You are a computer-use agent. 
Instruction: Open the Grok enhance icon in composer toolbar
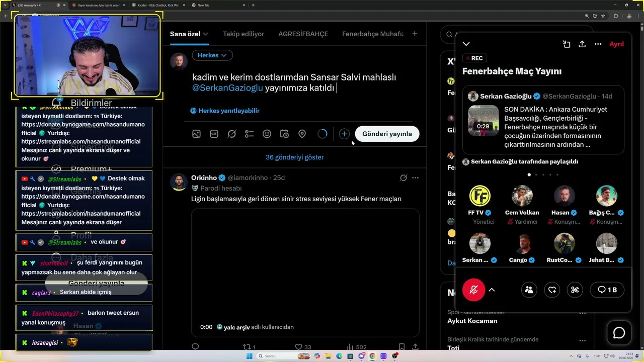coord(231,134)
